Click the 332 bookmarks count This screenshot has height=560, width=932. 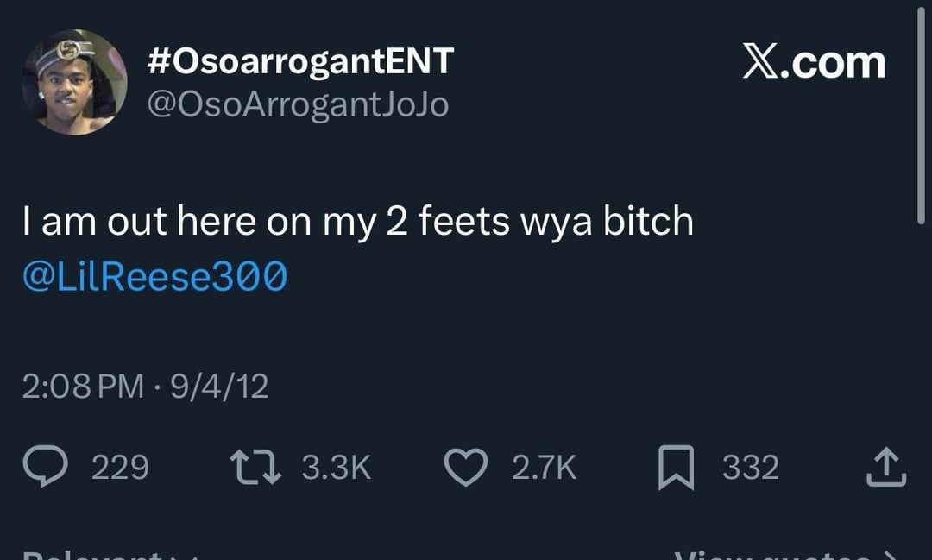751,468
